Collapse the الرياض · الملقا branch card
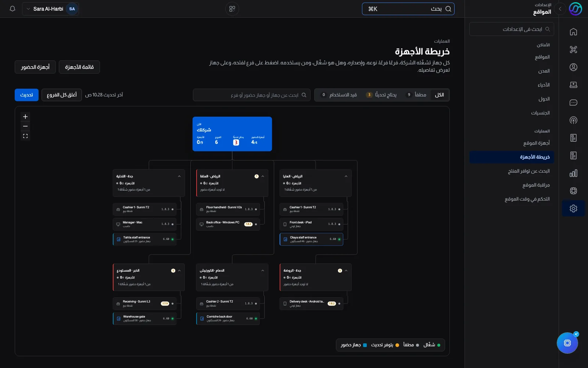This screenshot has width=588, height=368. (x=263, y=177)
